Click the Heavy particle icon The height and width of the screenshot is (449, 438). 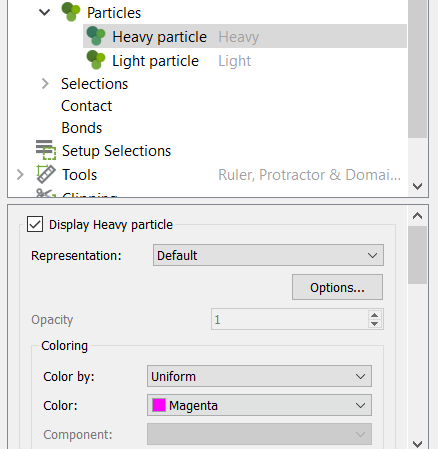click(96, 36)
